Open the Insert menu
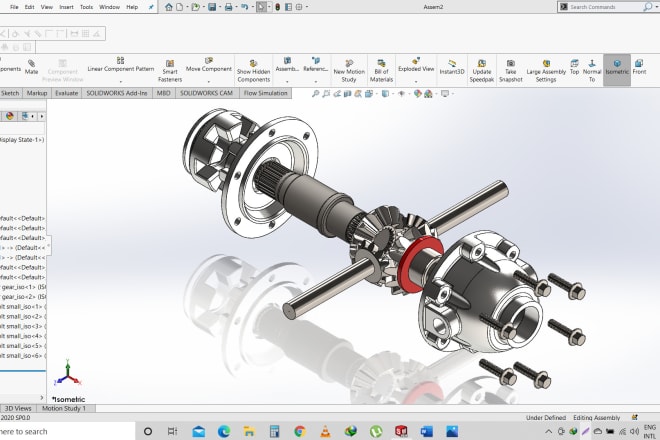This screenshot has height=440, width=660. (66, 7)
